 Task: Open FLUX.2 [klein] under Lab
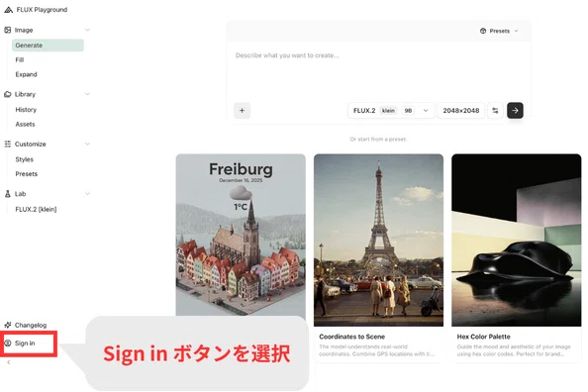pos(36,209)
